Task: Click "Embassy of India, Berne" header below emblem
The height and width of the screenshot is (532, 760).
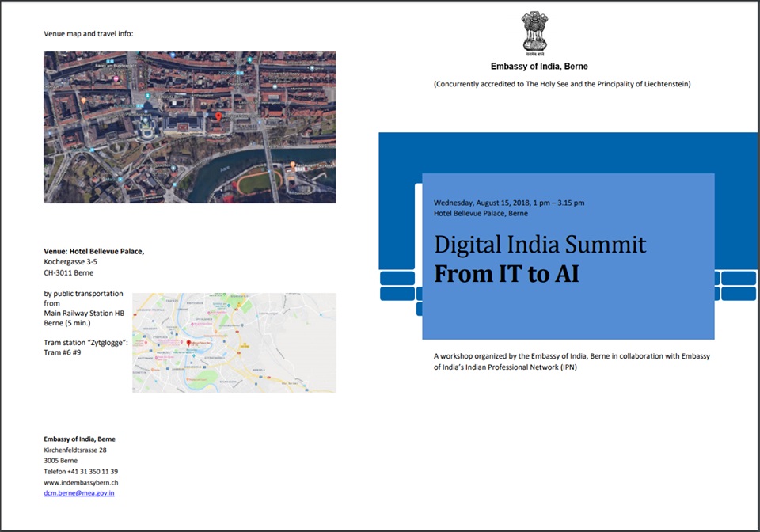Action: click(x=539, y=66)
